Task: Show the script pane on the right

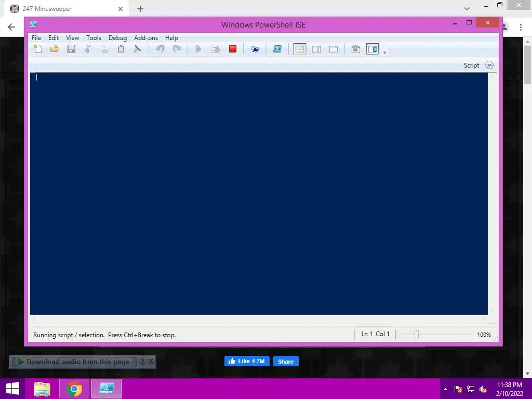Action: (x=316, y=49)
